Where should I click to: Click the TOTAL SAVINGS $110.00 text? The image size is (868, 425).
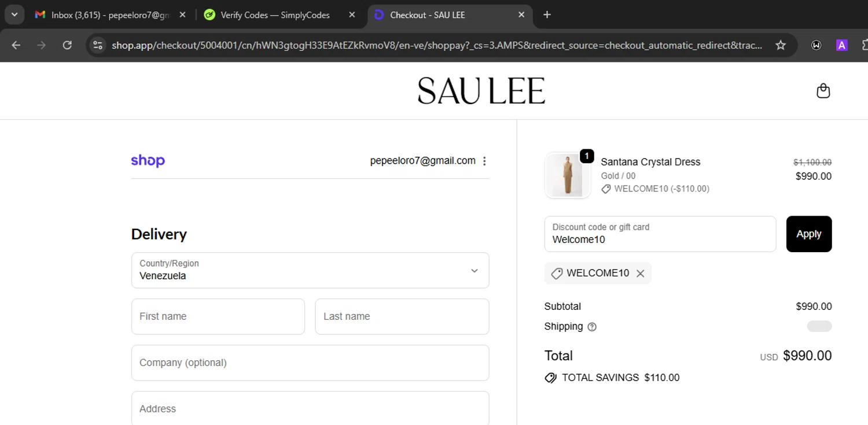point(621,378)
